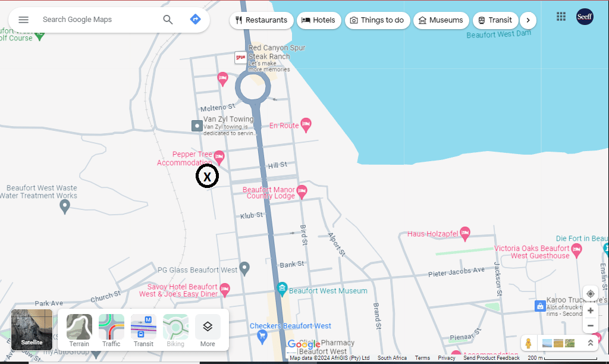Select the Savoy Hotel Beaufort West pin
This screenshot has height=364, width=609.
[x=225, y=290]
